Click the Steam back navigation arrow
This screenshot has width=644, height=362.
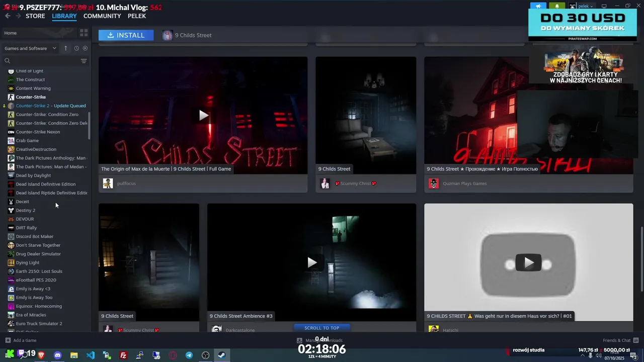(8, 16)
